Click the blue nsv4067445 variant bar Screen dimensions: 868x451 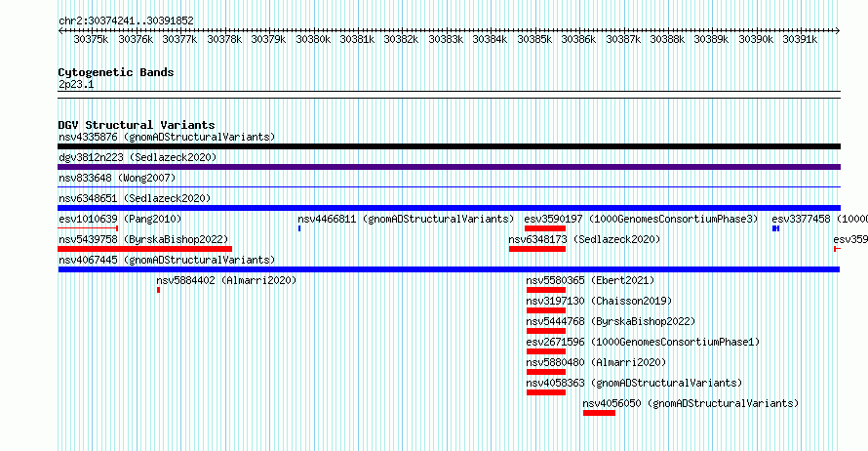(449, 269)
